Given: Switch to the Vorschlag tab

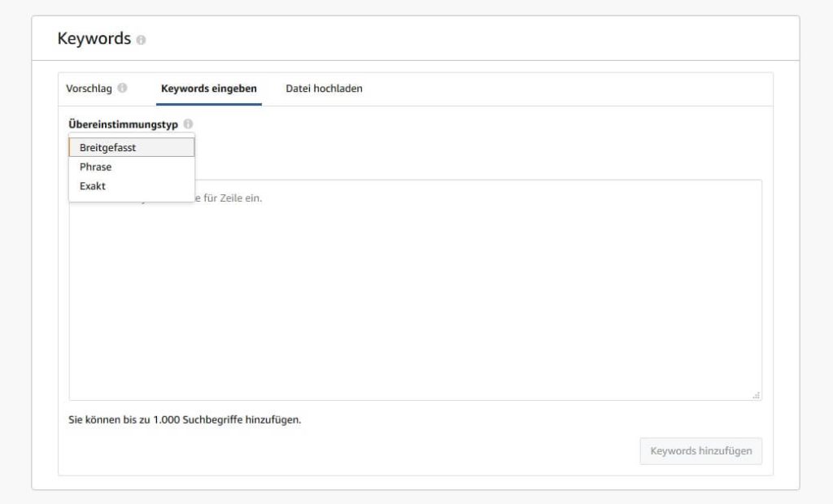Looking at the screenshot, I should tap(89, 88).
